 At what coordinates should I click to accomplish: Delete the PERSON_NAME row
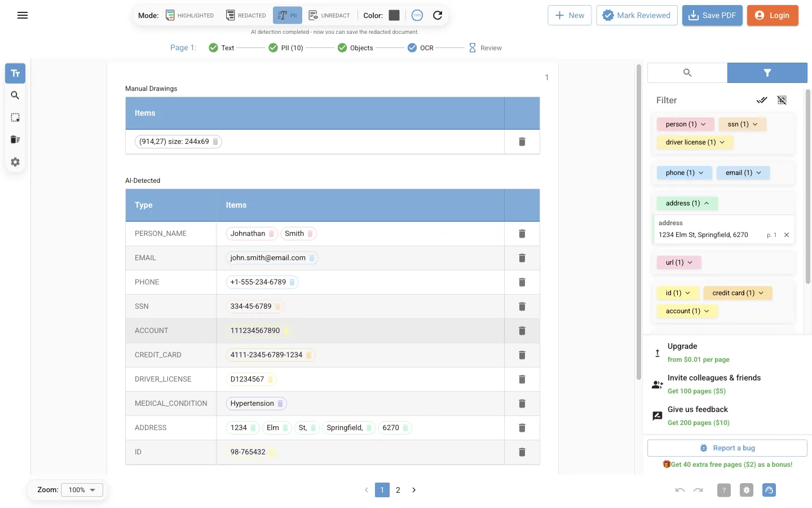click(522, 234)
